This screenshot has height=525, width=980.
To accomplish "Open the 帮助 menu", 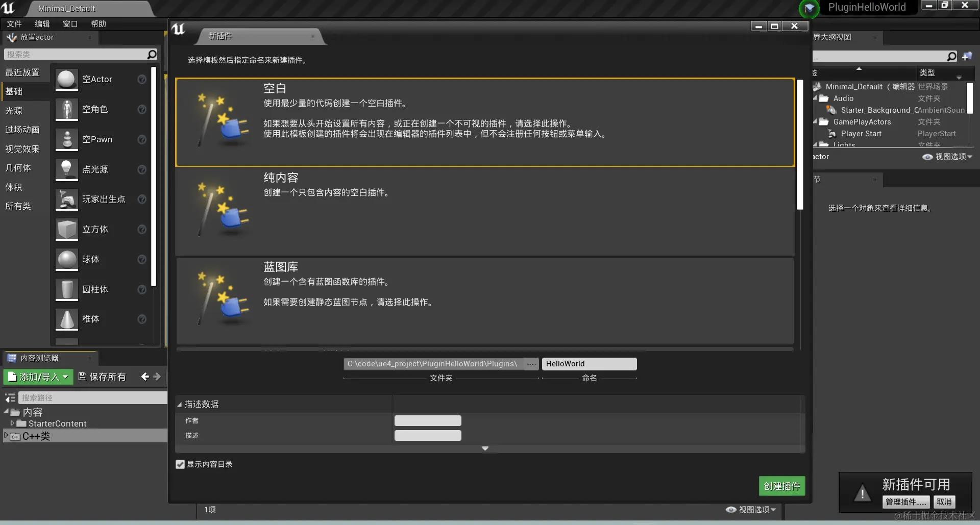I will pos(99,24).
